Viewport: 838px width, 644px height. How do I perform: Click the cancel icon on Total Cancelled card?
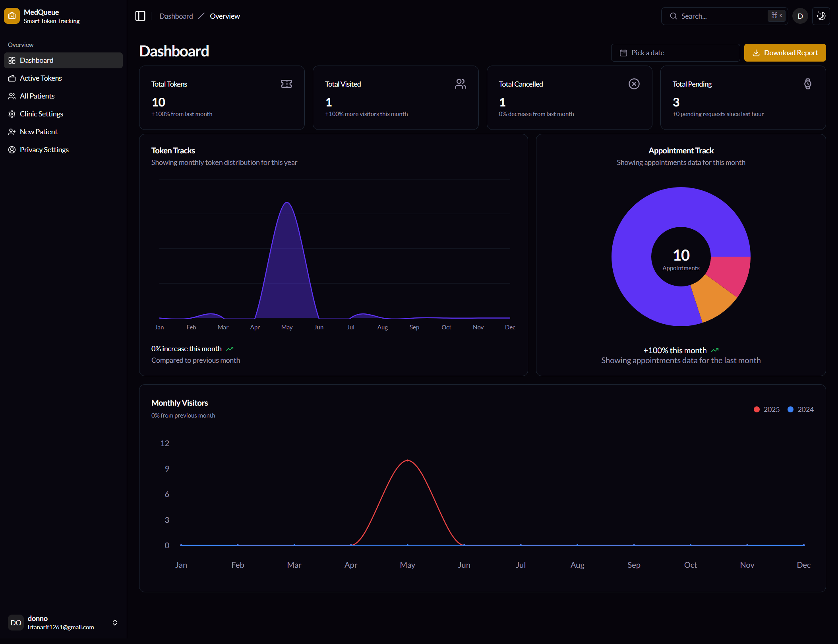tap(634, 84)
